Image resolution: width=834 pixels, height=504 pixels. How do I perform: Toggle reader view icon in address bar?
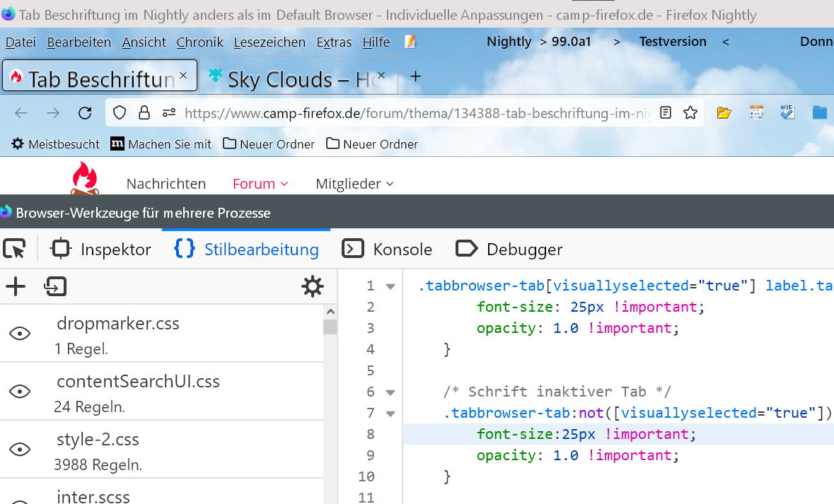click(x=666, y=113)
